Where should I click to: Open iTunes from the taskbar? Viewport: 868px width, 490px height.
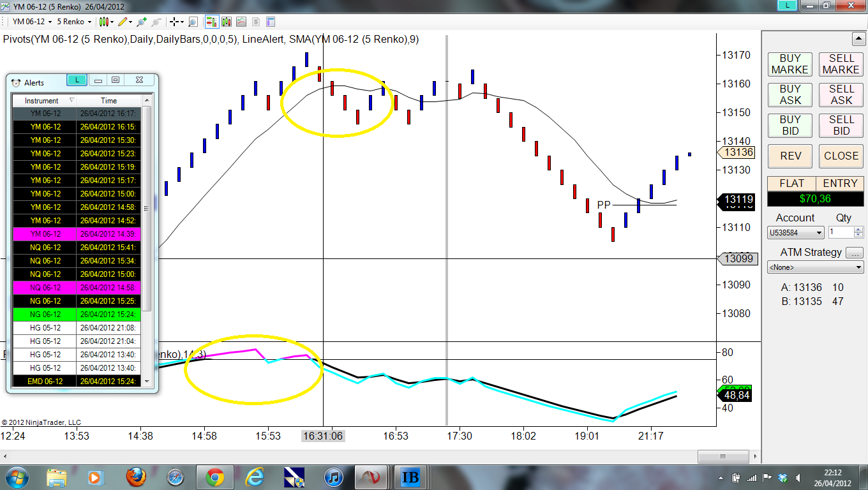point(334,477)
